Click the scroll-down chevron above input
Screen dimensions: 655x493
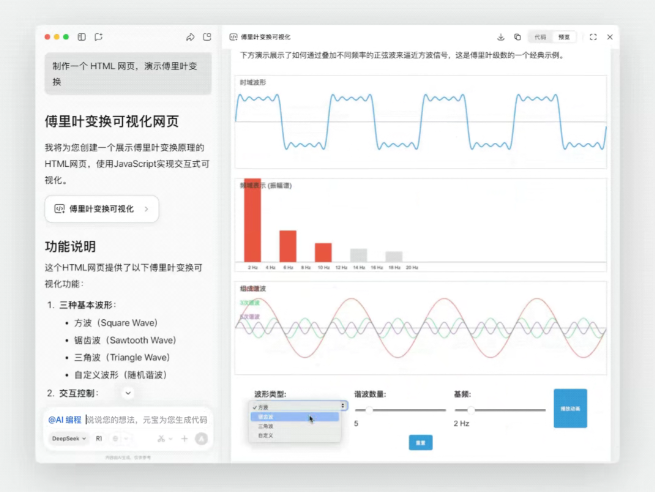128,393
